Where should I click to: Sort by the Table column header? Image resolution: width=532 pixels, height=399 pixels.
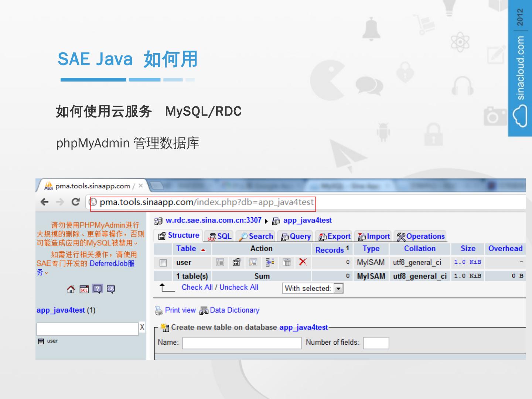(x=186, y=249)
